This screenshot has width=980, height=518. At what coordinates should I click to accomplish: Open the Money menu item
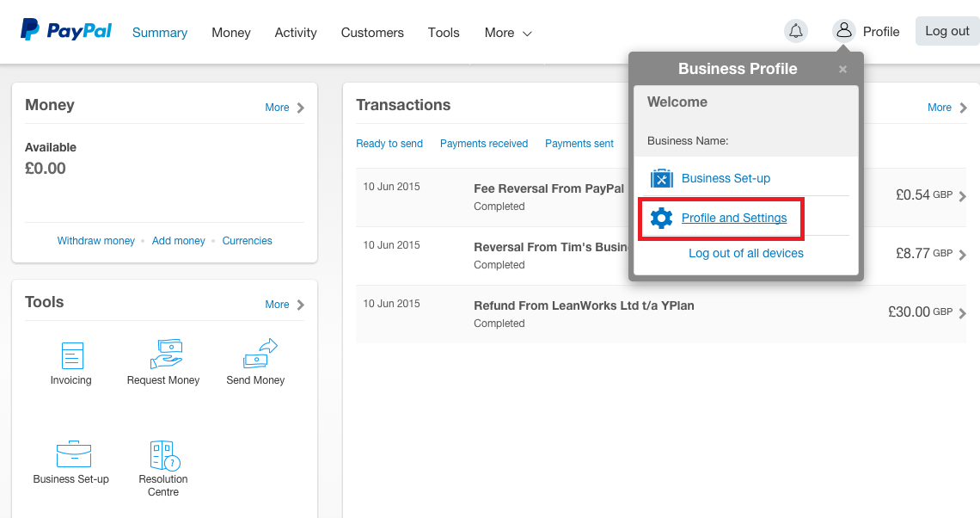click(230, 33)
